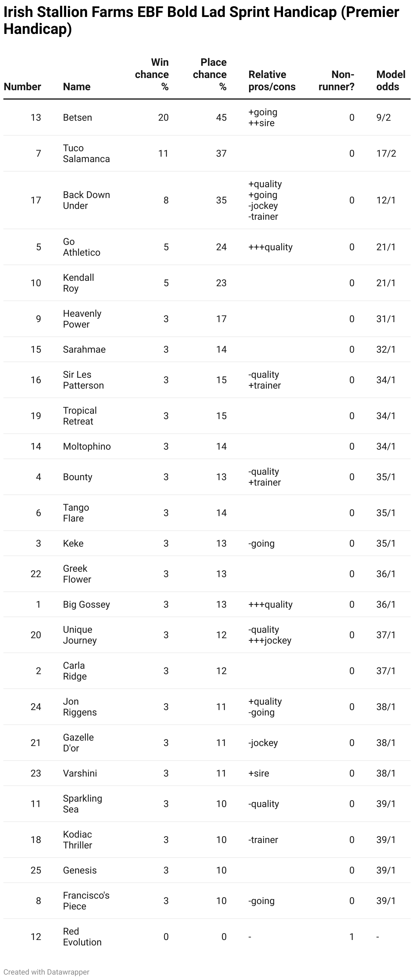Click the Unique Journey row name
Screen dimensions: 414x980
(80, 635)
